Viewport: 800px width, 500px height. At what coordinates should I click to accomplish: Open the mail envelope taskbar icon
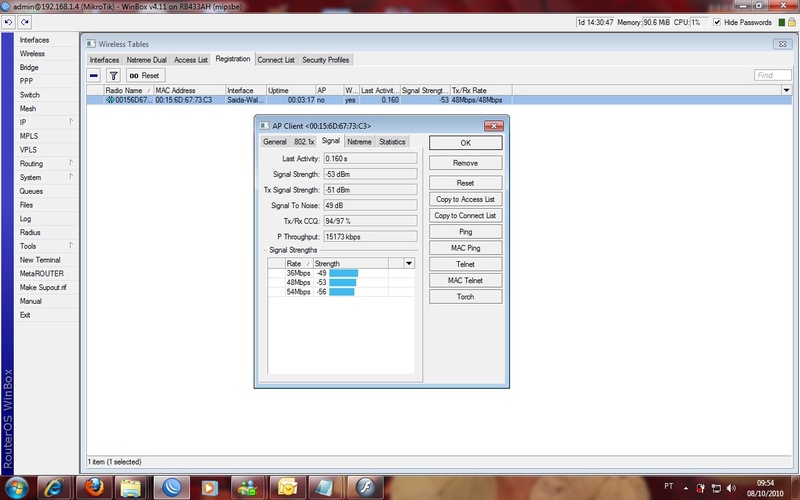[287, 487]
